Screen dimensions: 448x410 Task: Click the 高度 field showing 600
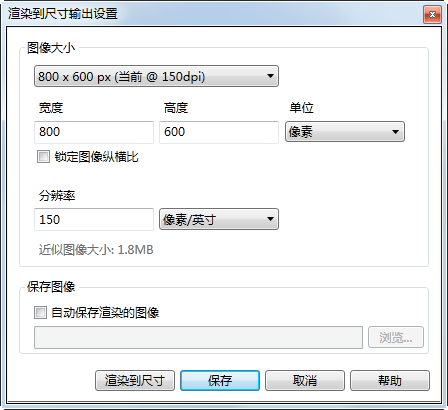pos(219,132)
